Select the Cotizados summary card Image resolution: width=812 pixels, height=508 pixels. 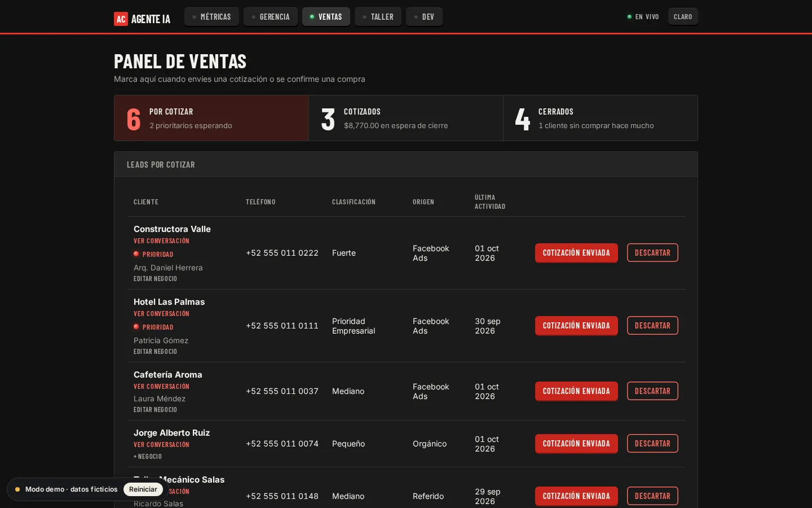coord(406,118)
